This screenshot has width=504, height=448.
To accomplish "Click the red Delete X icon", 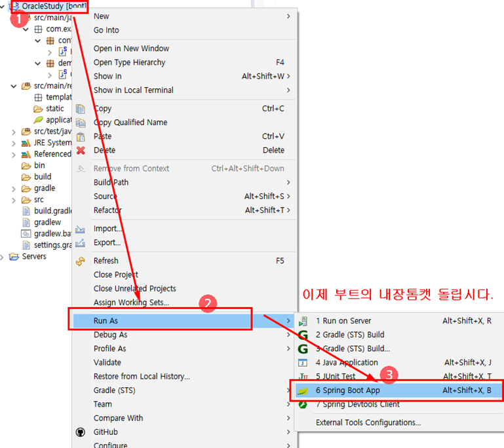I will 81,150.
